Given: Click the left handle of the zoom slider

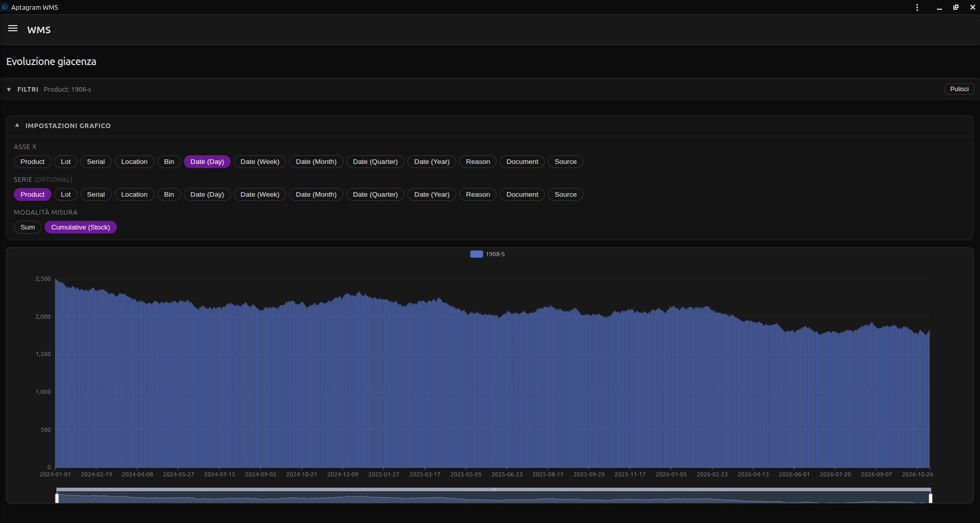Looking at the screenshot, I should 57,498.
